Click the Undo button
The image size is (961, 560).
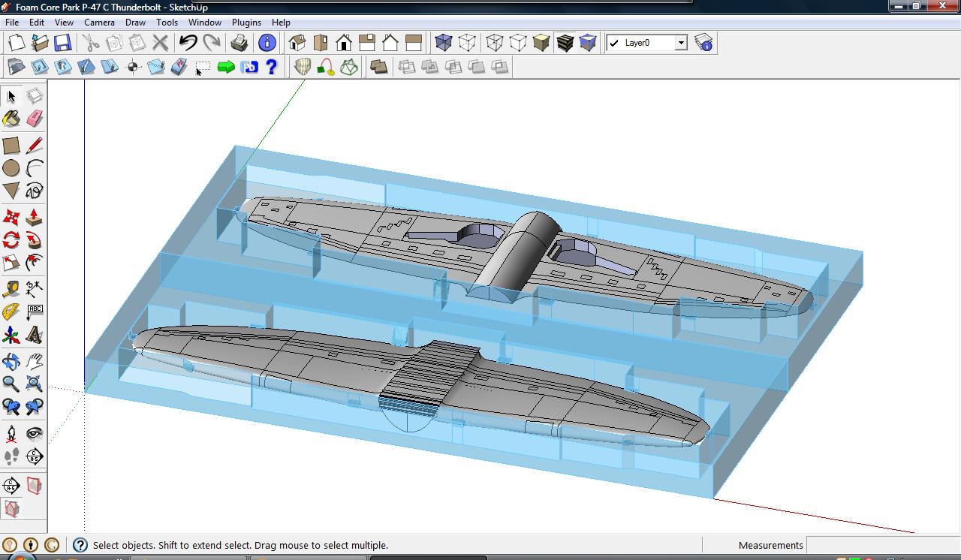(x=188, y=43)
